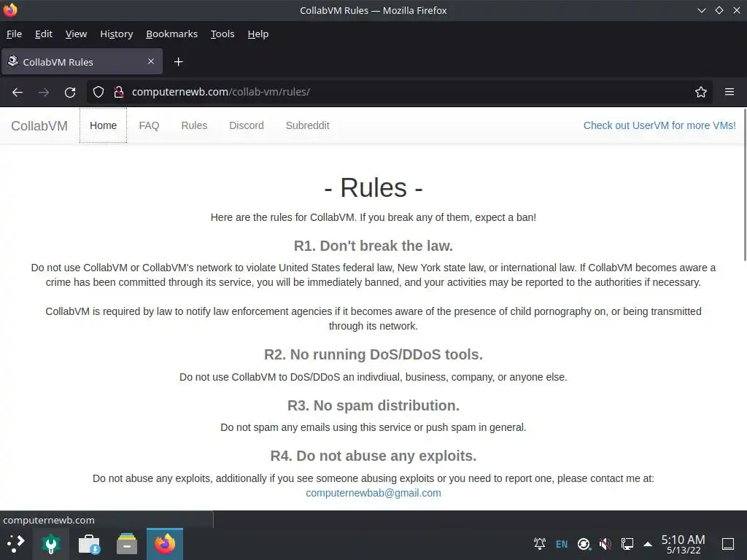The image size is (747, 560).
Task: Click the - Rules - page title
Action: tap(373, 187)
